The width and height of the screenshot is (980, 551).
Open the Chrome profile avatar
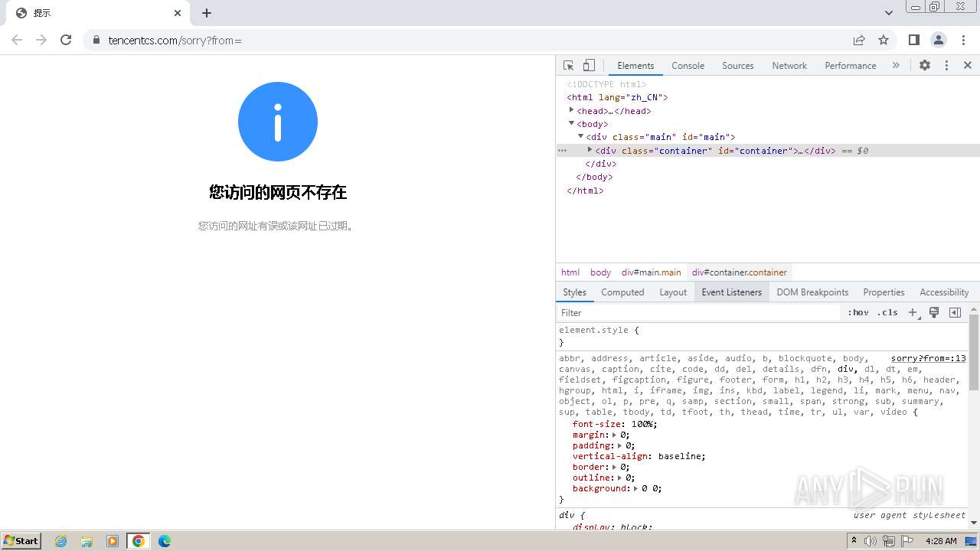pyautogui.click(x=939, y=40)
